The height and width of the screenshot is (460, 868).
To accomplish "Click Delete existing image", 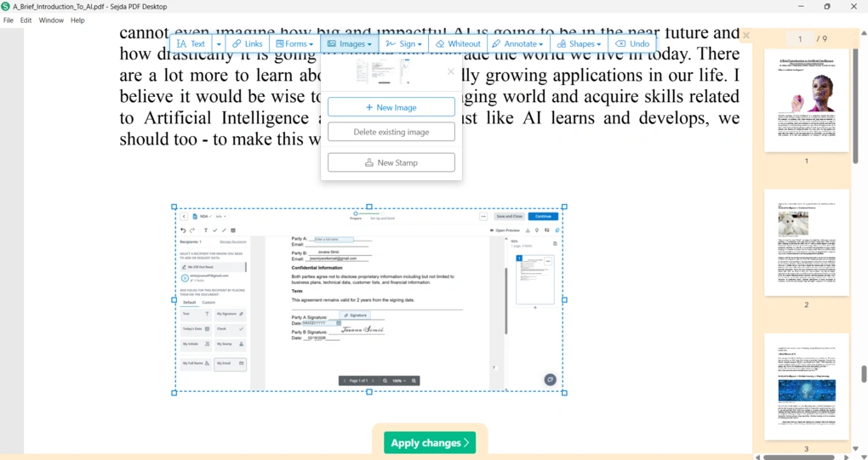I will (x=391, y=132).
